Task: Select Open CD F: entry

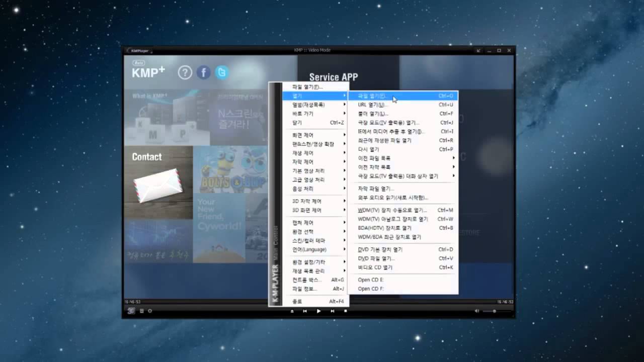Action: (403, 289)
